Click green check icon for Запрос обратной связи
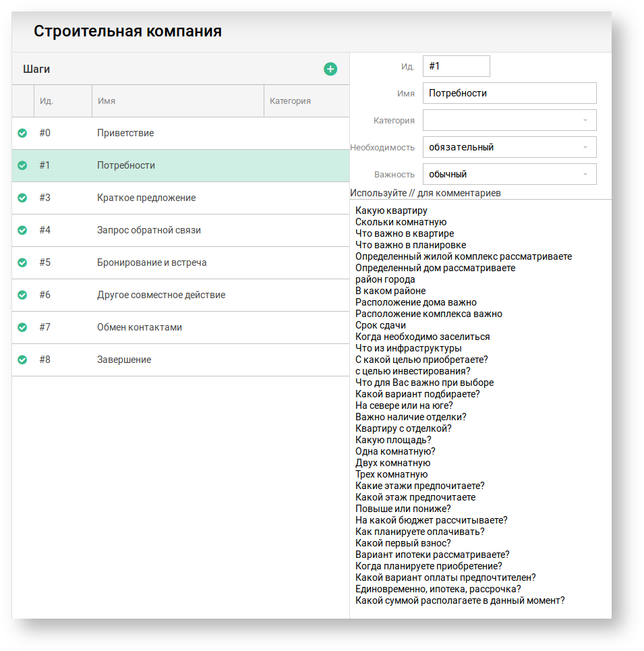 coord(22,230)
